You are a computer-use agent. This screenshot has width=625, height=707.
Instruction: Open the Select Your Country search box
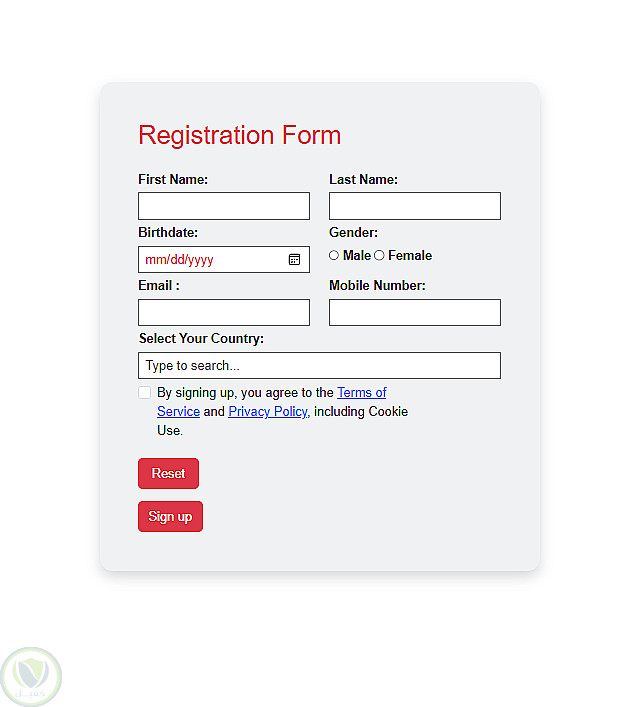click(319, 366)
